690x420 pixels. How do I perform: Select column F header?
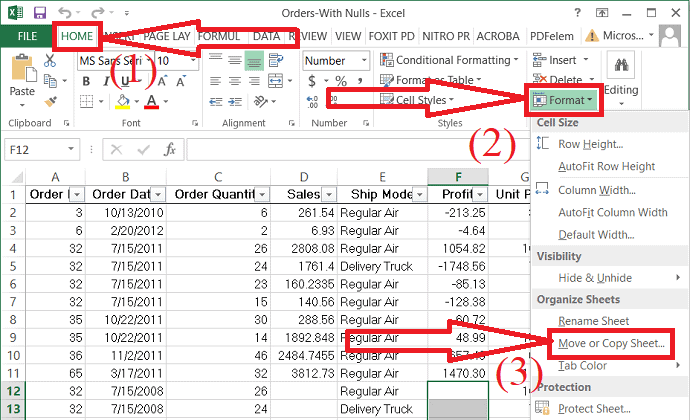[458, 177]
